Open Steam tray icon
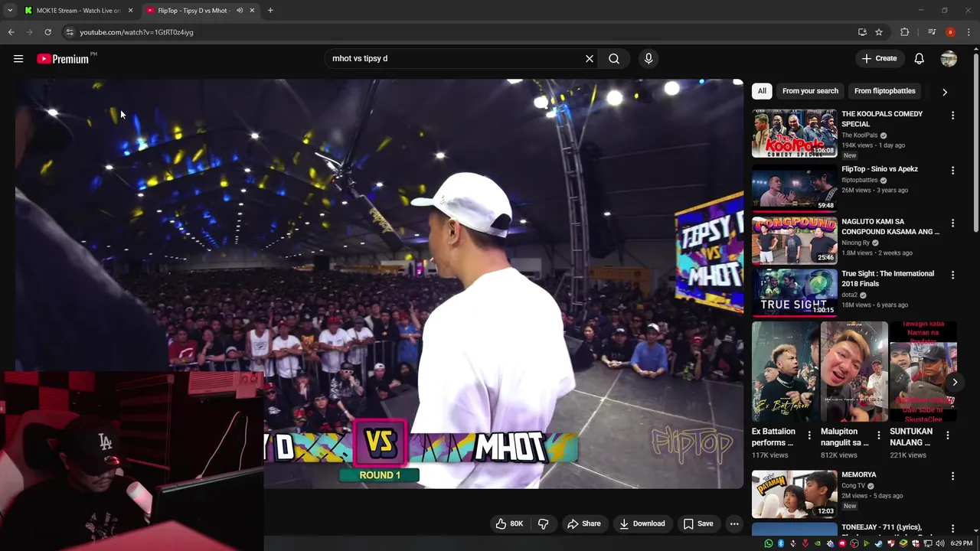The height and width of the screenshot is (551, 980). [878, 543]
